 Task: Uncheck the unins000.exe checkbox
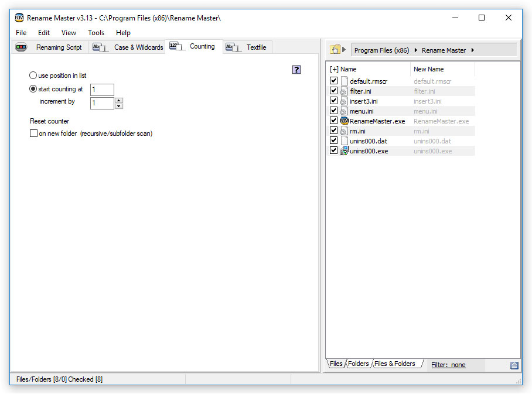point(333,150)
